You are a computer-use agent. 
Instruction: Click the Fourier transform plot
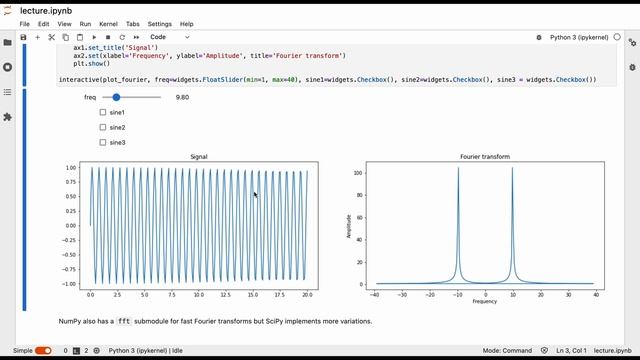click(485, 226)
